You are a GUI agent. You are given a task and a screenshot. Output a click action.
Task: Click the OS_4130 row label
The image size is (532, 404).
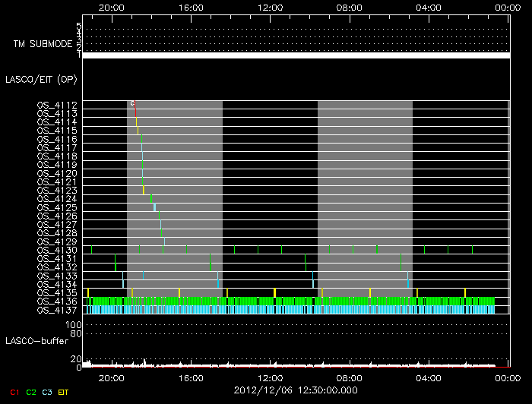(x=57, y=249)
